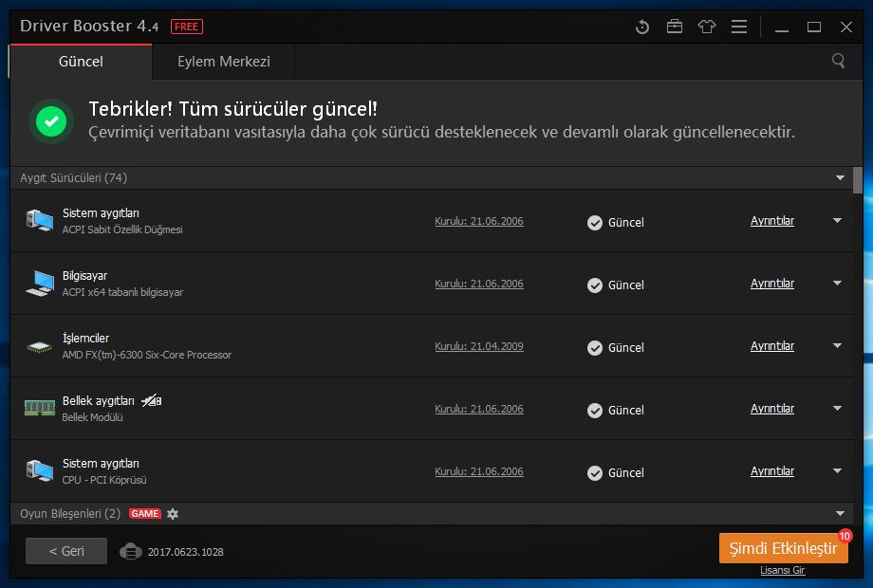Click Güncel status check for İşlemciler
873x588 pixels.
[x=595, y=348]
